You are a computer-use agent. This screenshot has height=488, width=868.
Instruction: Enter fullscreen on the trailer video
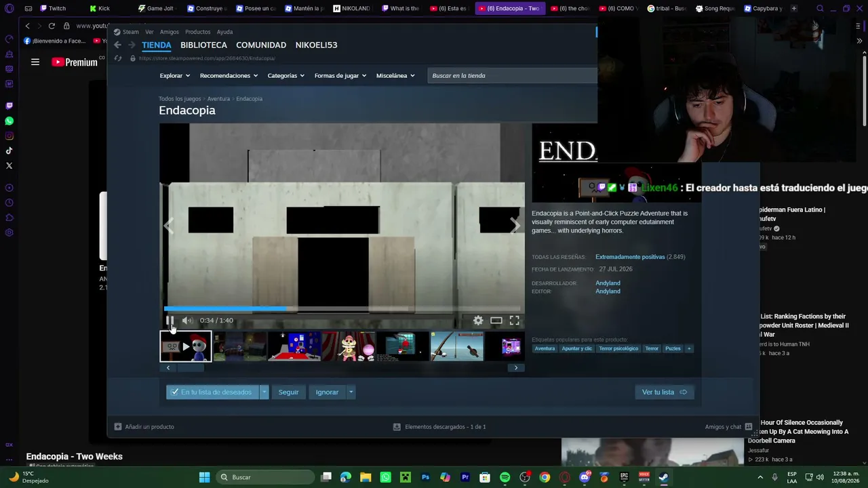coord(515,321)
